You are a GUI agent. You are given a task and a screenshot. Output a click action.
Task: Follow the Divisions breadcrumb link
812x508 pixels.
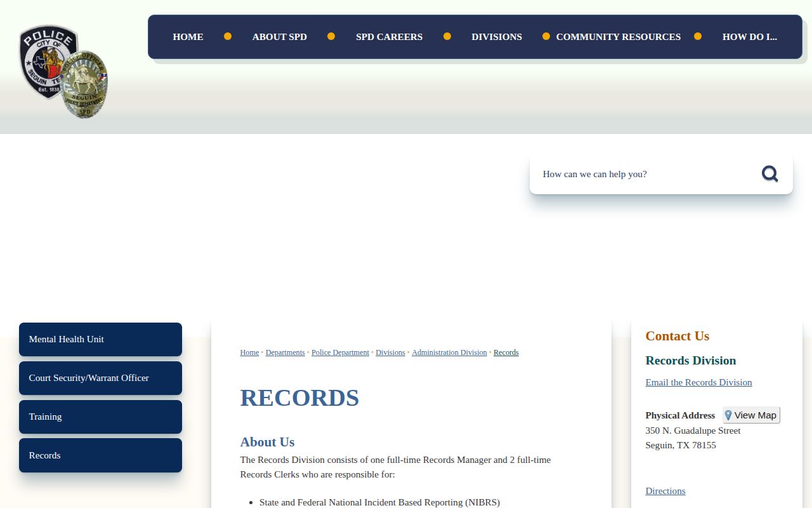click(390, 352)
